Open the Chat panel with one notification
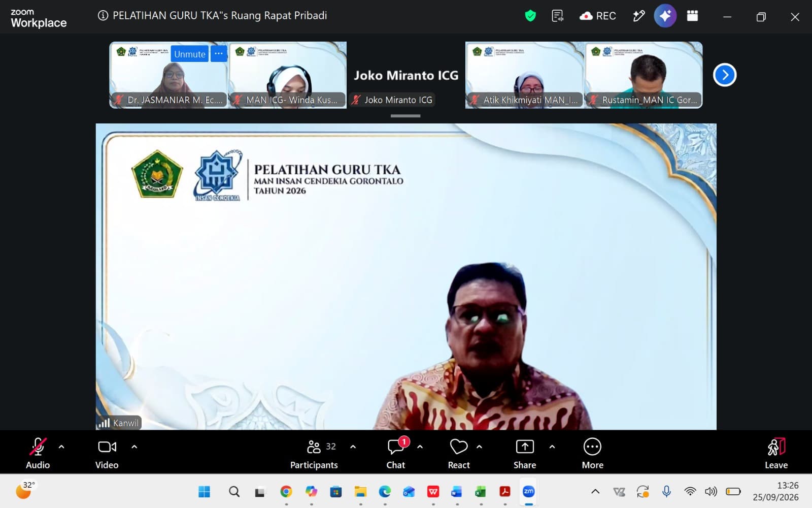The width and height of the screenshot is (812, 508). pyautogui.click(x=396, y=453)
